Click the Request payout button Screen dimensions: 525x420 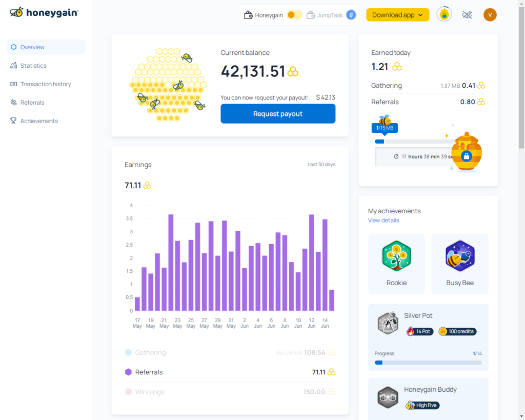tap(278, 113)
